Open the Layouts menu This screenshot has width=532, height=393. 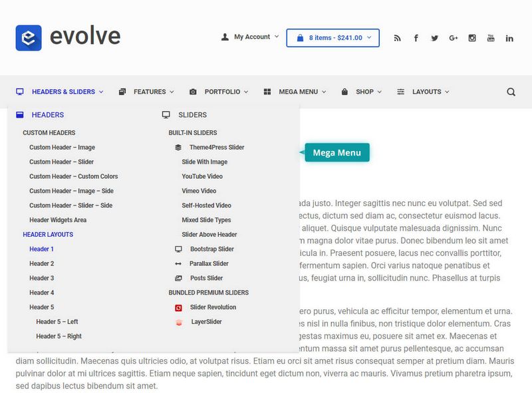pos(427,92)
